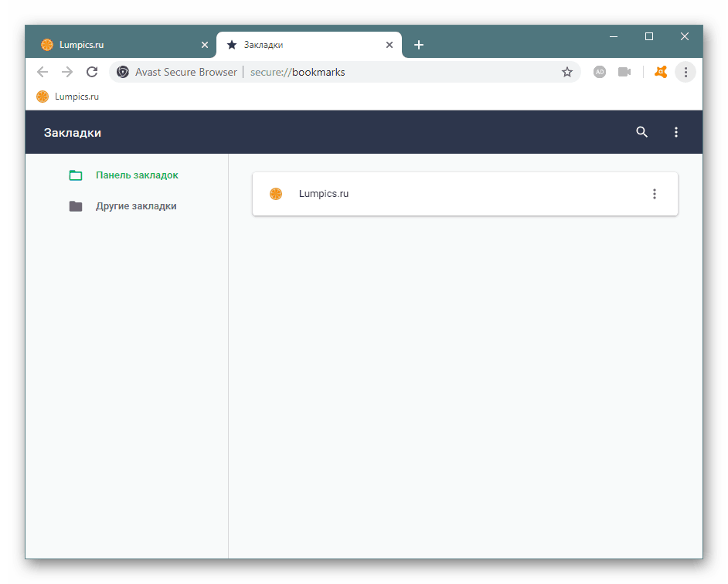Open Avast Security & Privacy Center icon

[661, 72]
